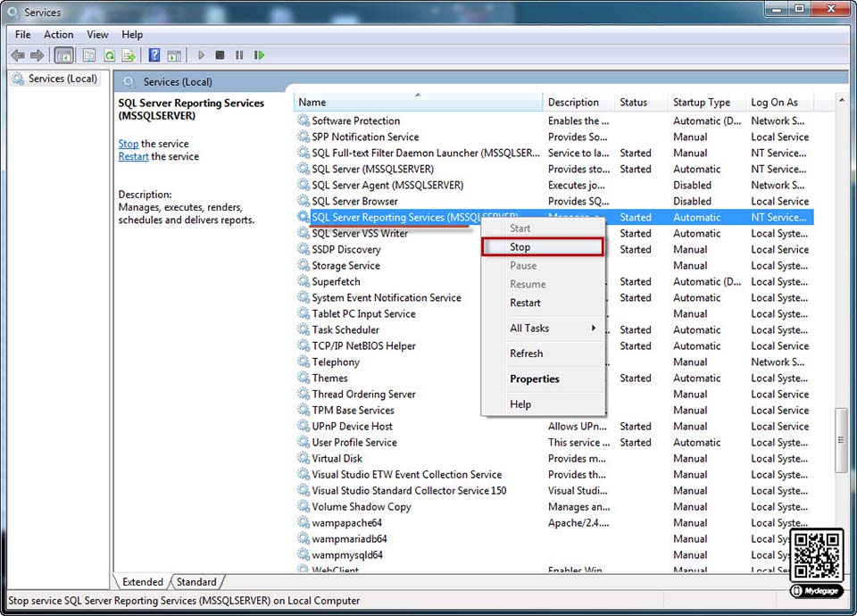Select the SSDP Discovery service row
Screen dimensions: 857x616
[x=553, y=249]
